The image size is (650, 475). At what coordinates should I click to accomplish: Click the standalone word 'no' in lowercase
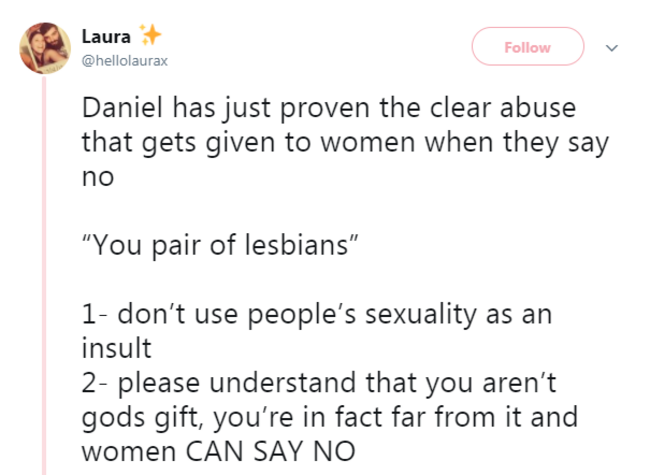click(x=98, y=177)
